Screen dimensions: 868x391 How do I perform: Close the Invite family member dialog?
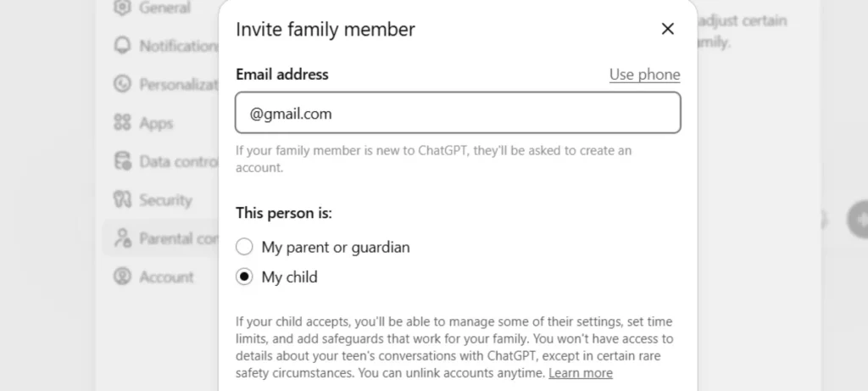pos(668,29)
